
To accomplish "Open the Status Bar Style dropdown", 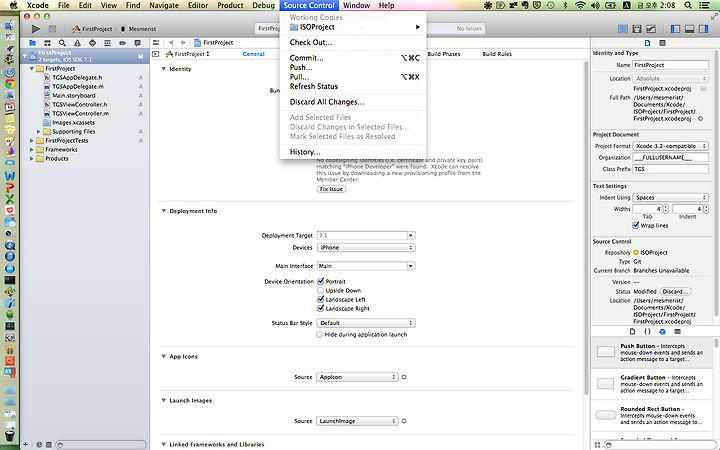I will (x=366, y=323).
